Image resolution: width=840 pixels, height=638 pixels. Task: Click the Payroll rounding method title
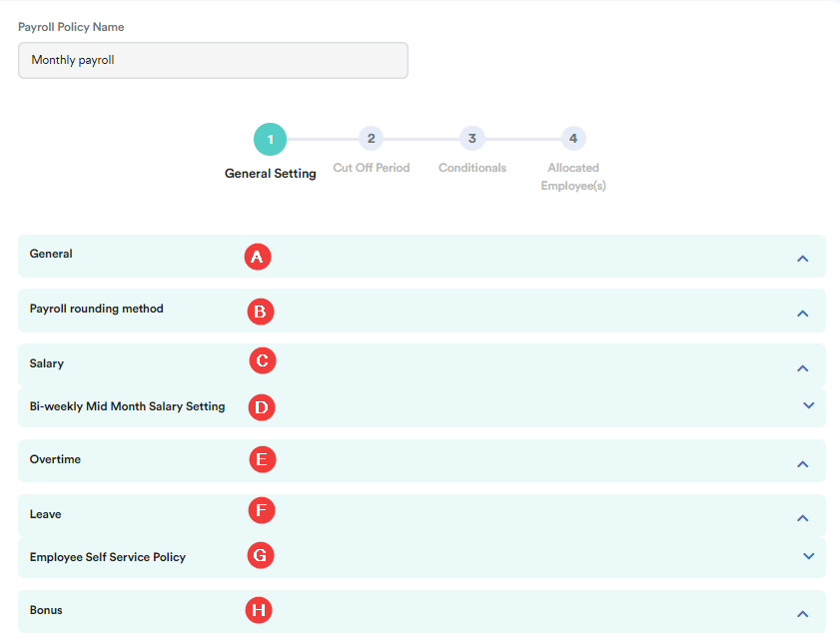[x=97, y=309]
